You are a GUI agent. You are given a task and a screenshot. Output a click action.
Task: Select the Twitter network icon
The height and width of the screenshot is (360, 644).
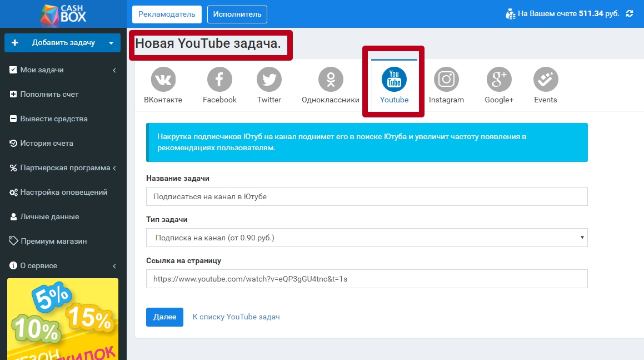pos(269,80)
